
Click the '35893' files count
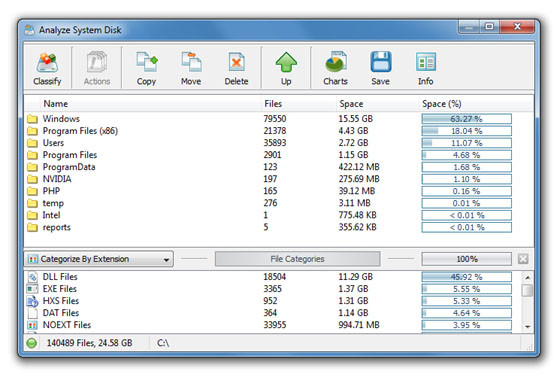[x=275, y=143]
